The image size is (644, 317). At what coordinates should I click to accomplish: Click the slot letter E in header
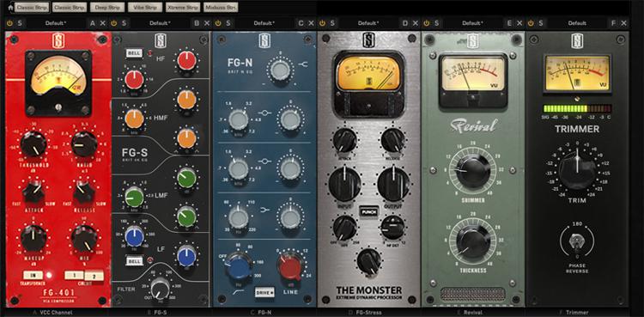point(509,23)
